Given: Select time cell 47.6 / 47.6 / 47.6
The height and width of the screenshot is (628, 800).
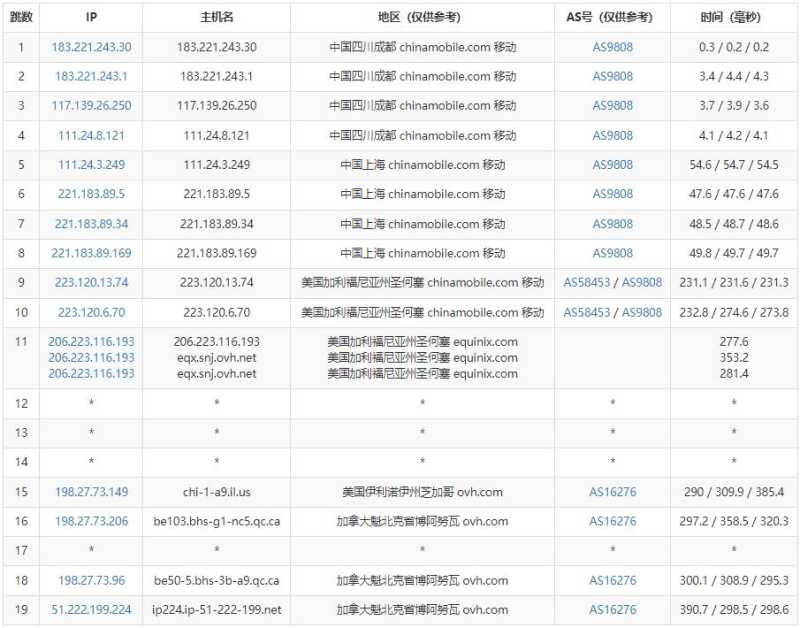Looking at the screenshot, I should click(x=734, y=194).
